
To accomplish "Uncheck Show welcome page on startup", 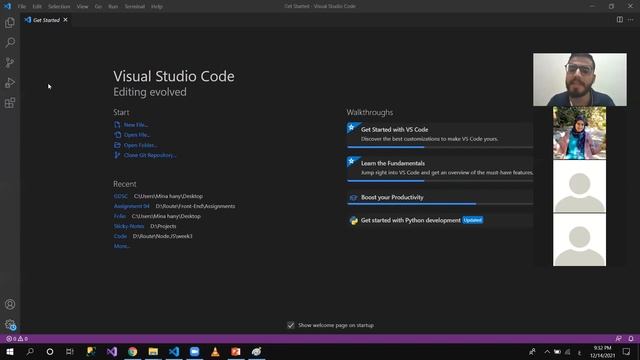I will pyautogui.click(x=291, y=325).
